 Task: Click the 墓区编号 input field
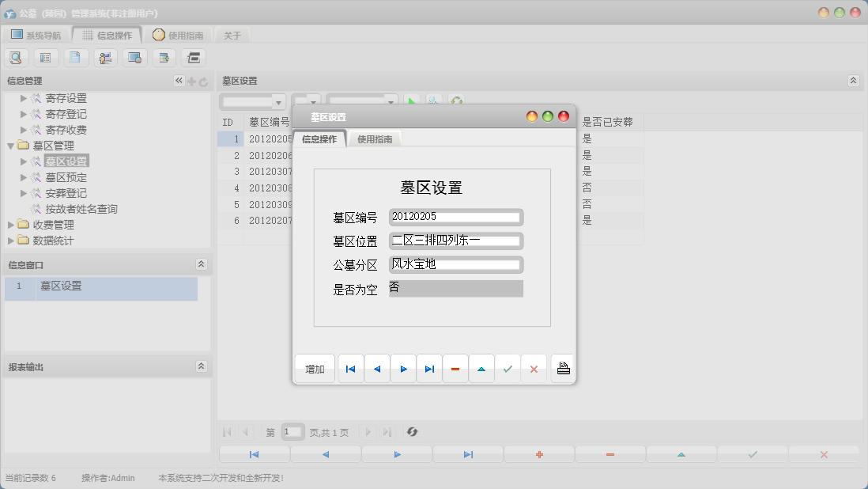pyautogui.click(x=455, y=217)
